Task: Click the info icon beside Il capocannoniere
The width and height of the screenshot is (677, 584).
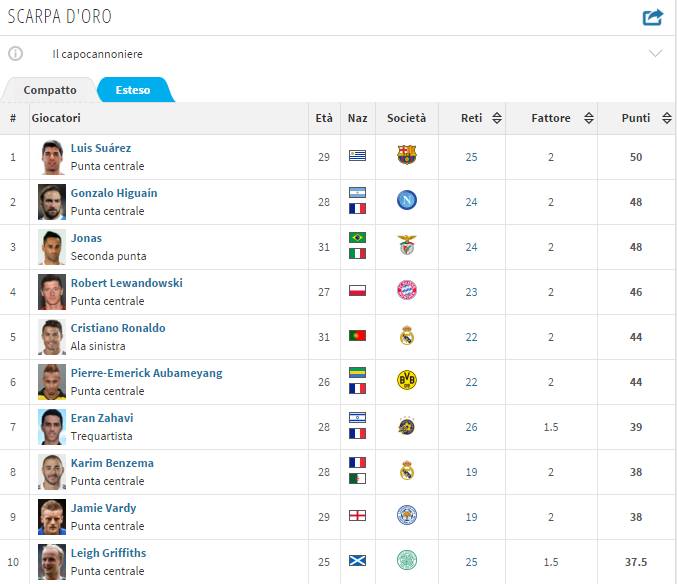Action: click(x=16, y=54)
